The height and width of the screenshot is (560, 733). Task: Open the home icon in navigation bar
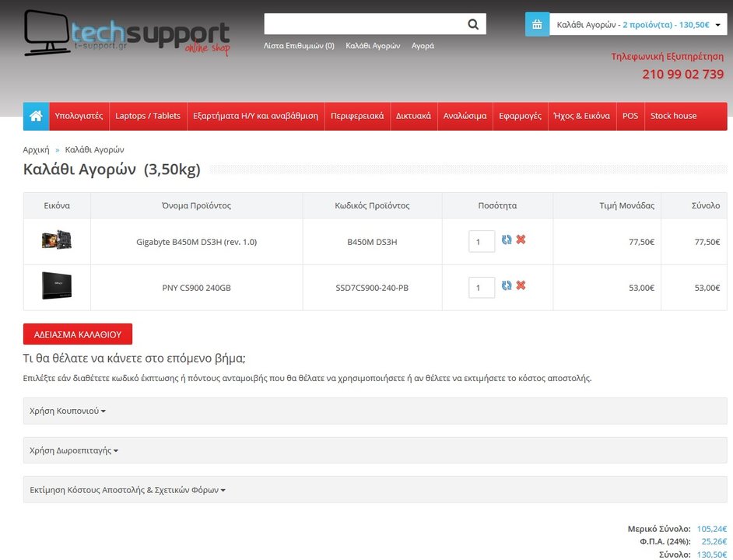point(36,116)
